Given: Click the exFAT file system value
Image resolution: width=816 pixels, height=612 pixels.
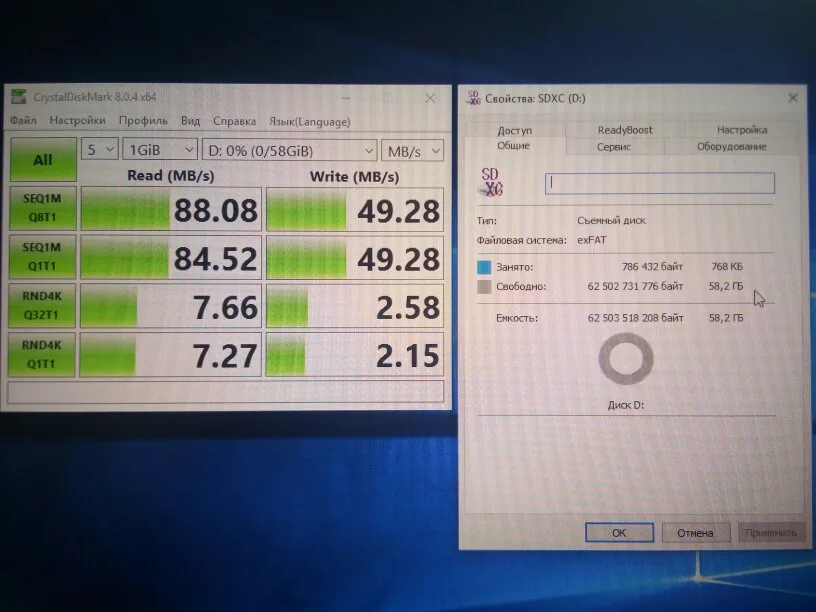Looking at the screenshot, I should tap(592, 240).
